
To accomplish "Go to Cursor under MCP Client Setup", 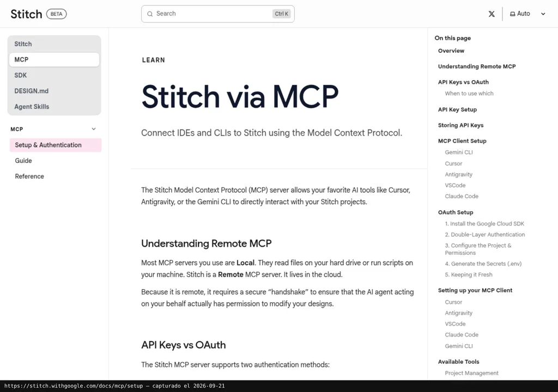I will 453,163.
